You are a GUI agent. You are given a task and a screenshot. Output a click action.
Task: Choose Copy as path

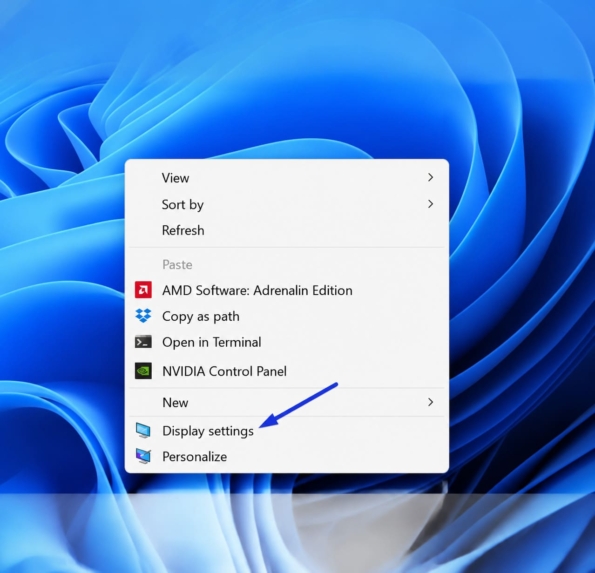(286, 316)
